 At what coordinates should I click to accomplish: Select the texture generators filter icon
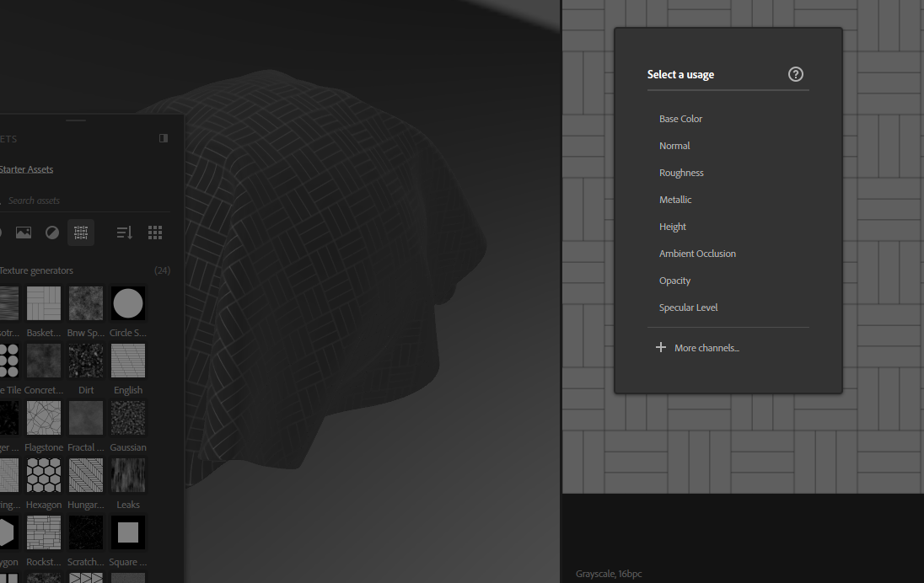click(x=81, y=232)
